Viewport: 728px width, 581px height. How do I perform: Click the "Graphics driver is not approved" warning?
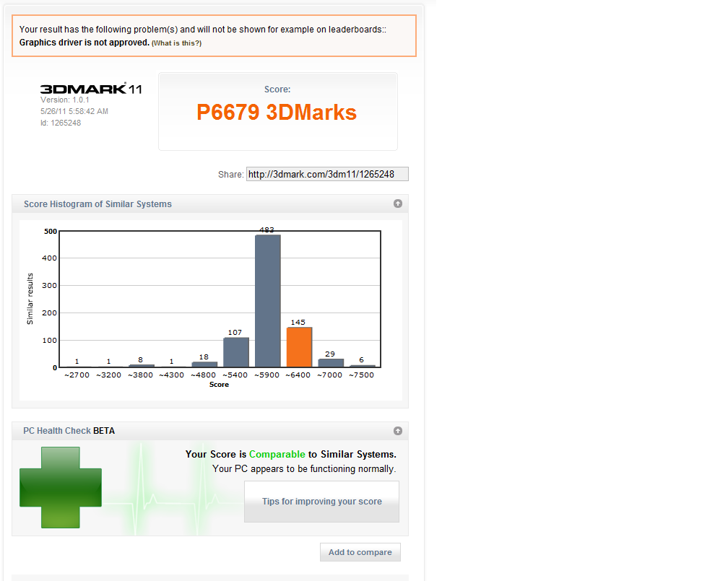[x=84, y=43]
